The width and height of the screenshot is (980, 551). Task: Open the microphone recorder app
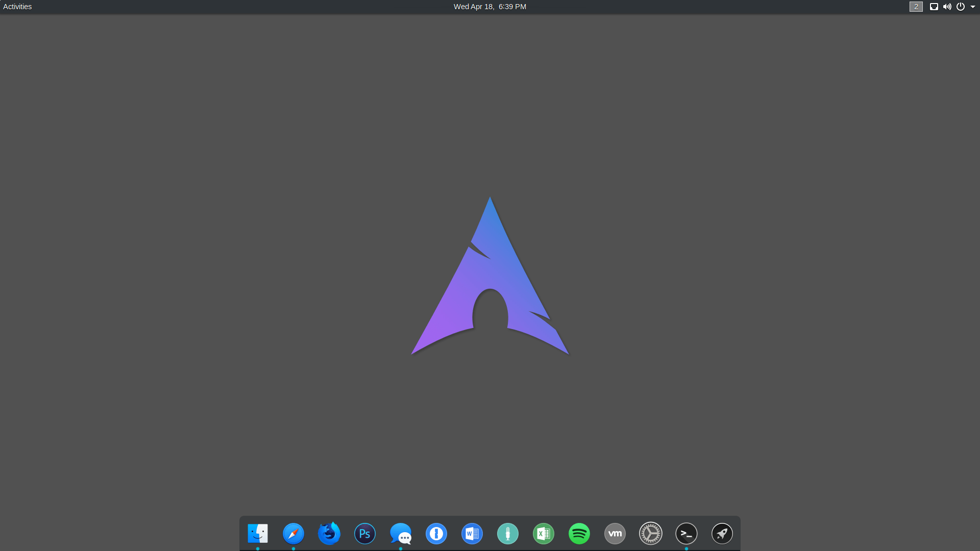(x=507, y=534)
